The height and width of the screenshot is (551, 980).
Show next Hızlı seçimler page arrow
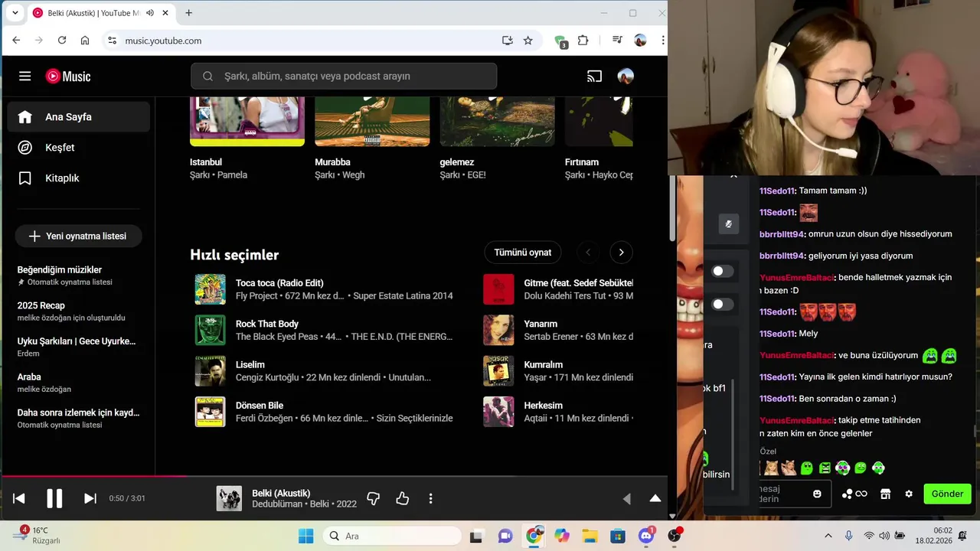click(621, 253)
